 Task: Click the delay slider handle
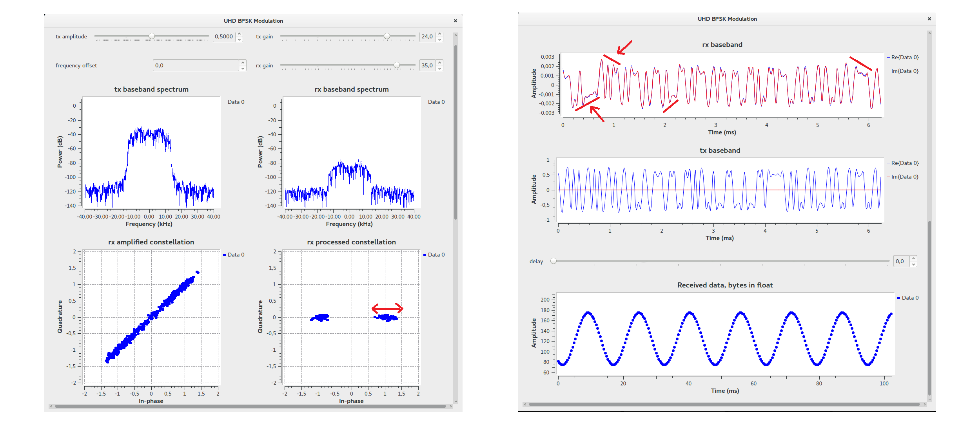554,261
